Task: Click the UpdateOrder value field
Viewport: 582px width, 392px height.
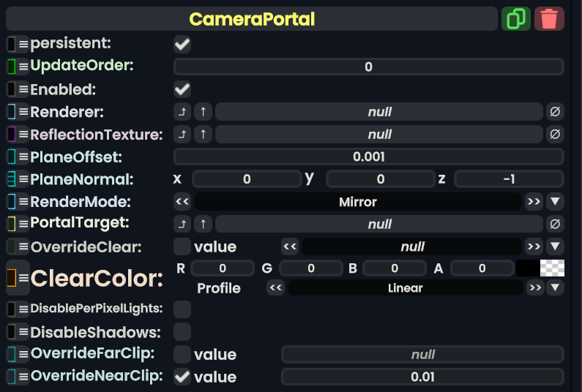Action: (x=368, y=67)
